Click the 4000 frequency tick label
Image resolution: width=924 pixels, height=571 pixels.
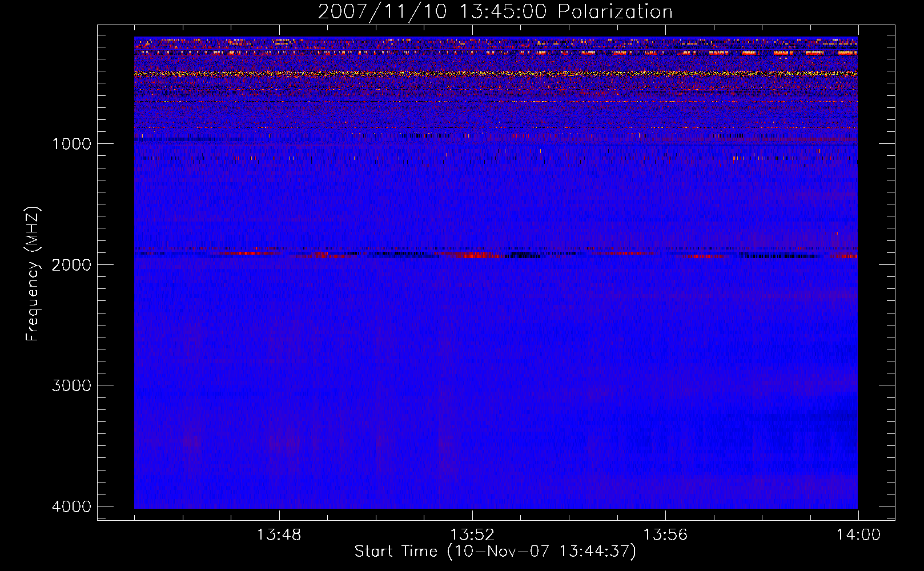coord(71,506)
